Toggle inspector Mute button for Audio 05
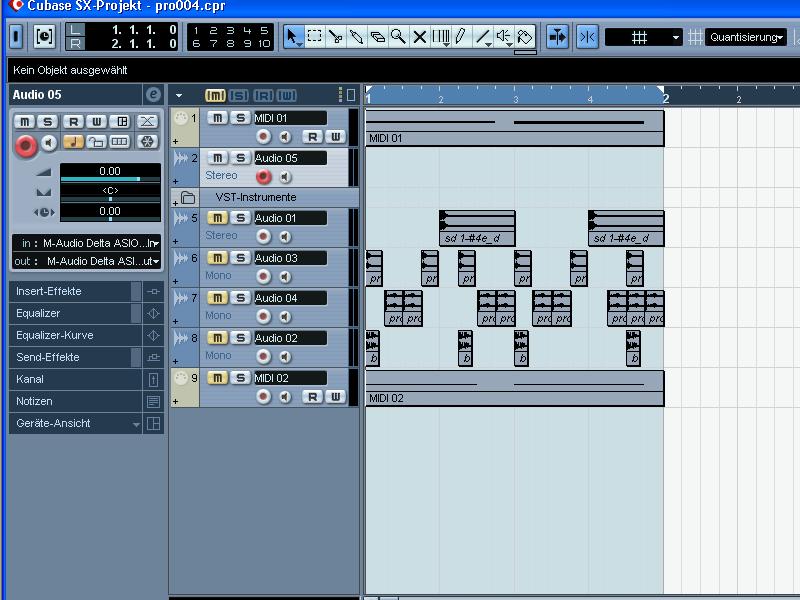 coord(24,121)
